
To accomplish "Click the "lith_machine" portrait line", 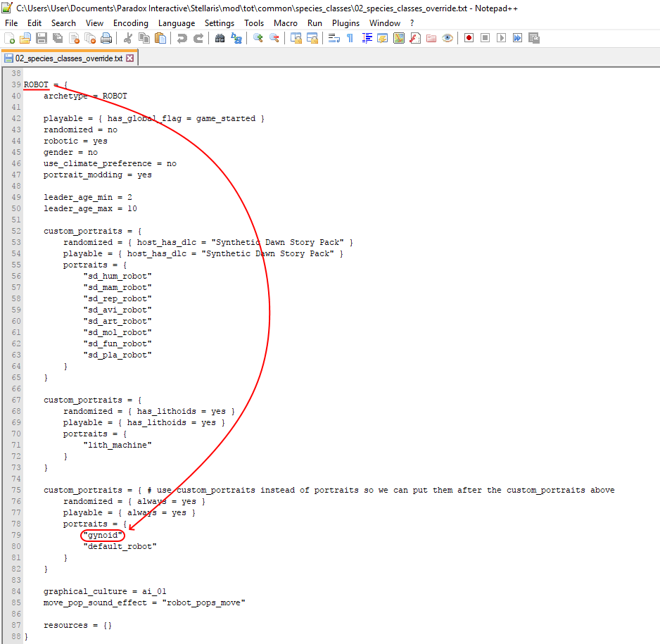I will click(x=118, y=445).
